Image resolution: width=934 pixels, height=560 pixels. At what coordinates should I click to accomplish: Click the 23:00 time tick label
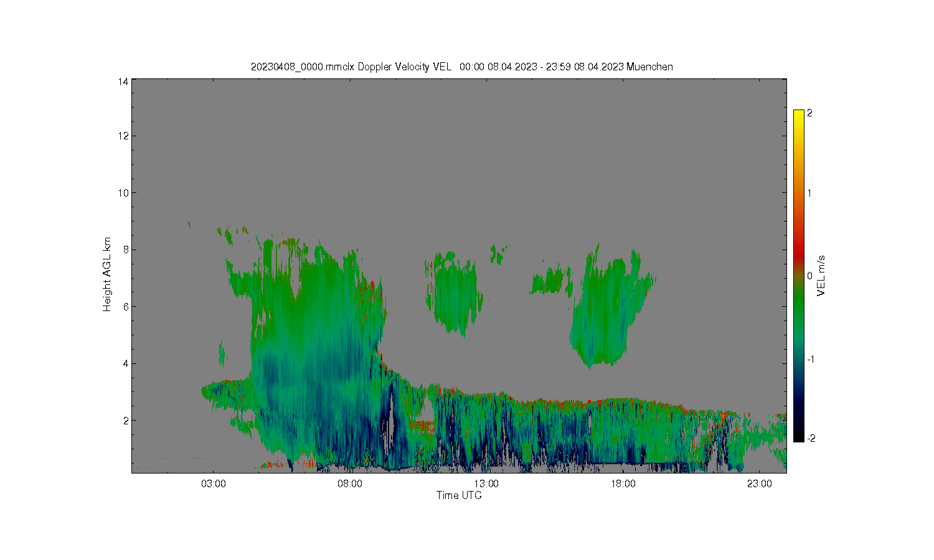tap(759, 484)
